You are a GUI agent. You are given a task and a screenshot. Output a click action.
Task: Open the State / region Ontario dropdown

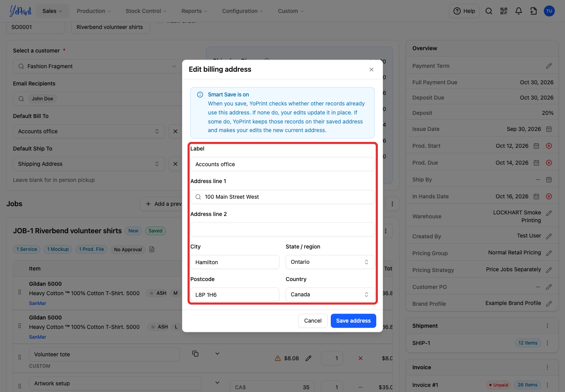coord(330,262)
